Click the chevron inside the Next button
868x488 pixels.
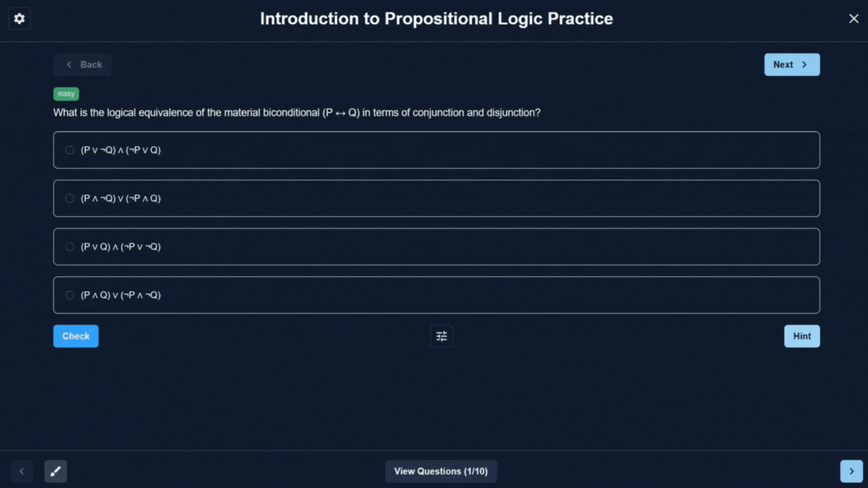804,65
